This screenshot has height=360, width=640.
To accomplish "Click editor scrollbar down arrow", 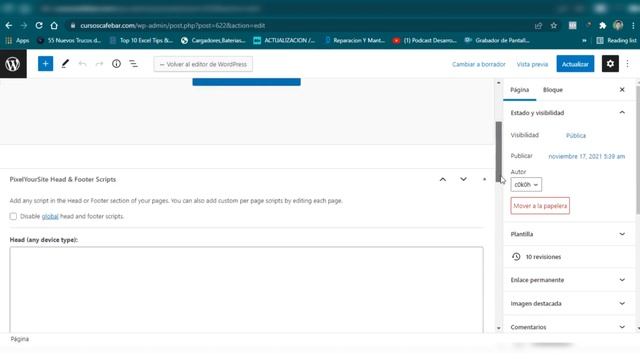I will pos(499,328).
